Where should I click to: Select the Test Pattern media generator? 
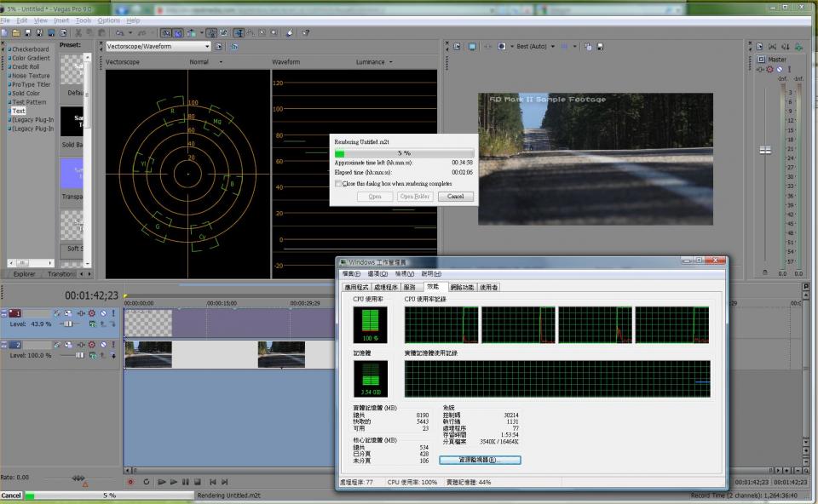point(29,102)
